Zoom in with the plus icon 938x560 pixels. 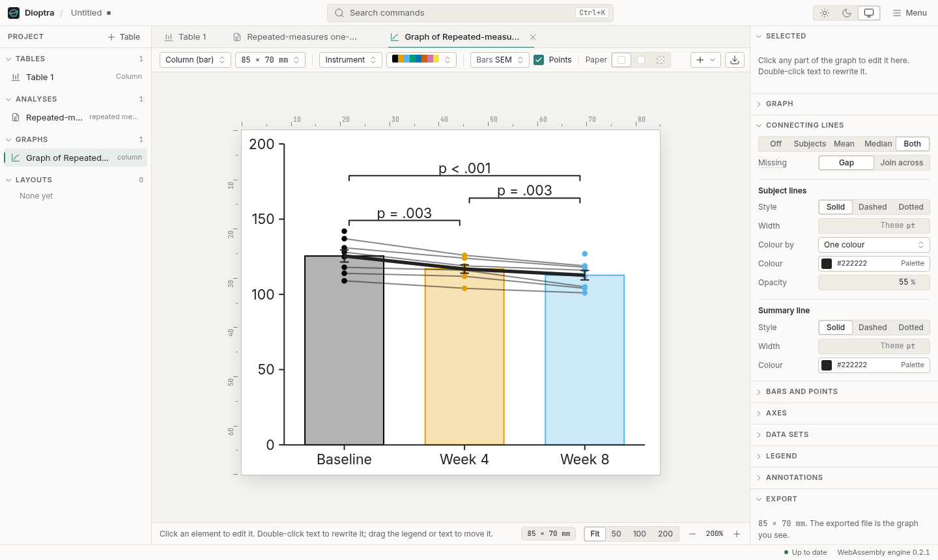(737, 534)
